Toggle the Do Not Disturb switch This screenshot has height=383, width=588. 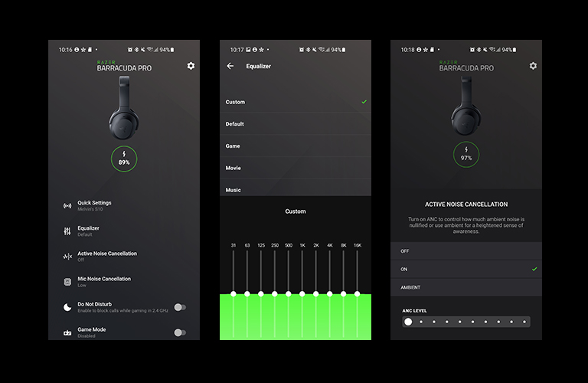(x=180, y=307)
